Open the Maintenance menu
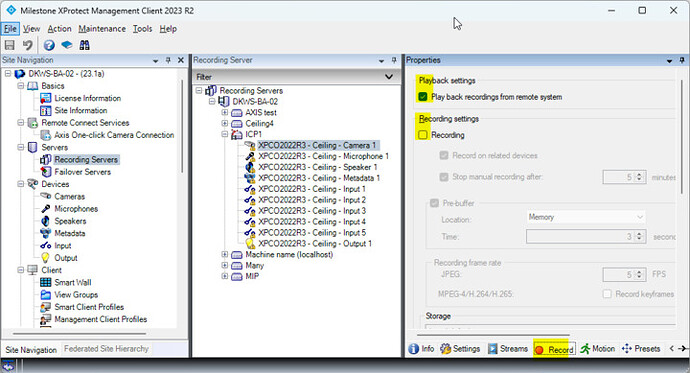 [102, 29]
